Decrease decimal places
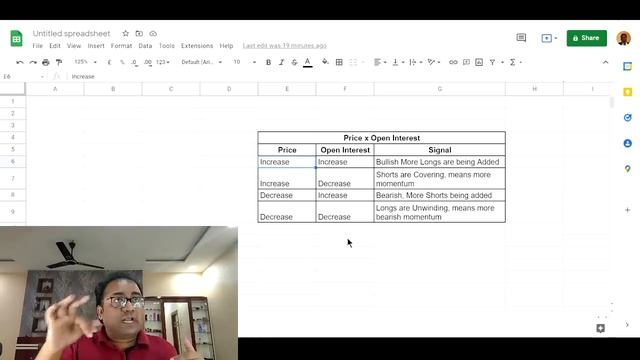The height and width of the screenshot is (360, 640). (135, 62)
